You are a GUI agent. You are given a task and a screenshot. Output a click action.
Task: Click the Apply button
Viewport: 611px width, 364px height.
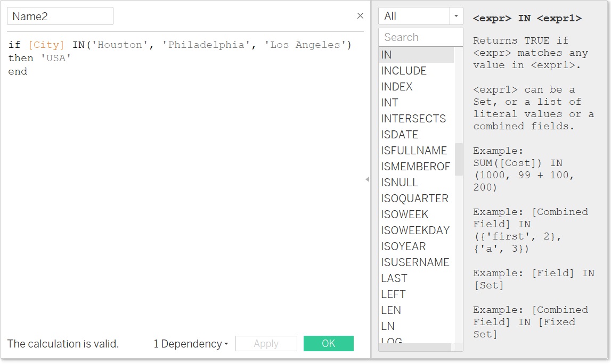[x=266, y=343]
